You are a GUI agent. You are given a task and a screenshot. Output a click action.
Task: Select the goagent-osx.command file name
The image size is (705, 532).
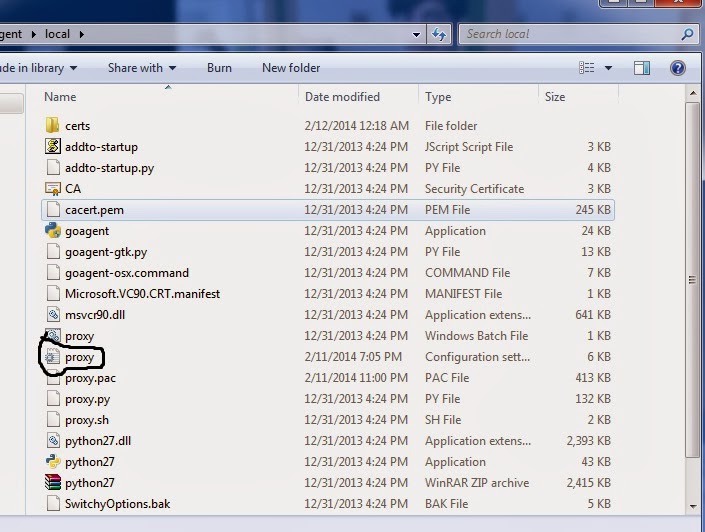(127, 273)
